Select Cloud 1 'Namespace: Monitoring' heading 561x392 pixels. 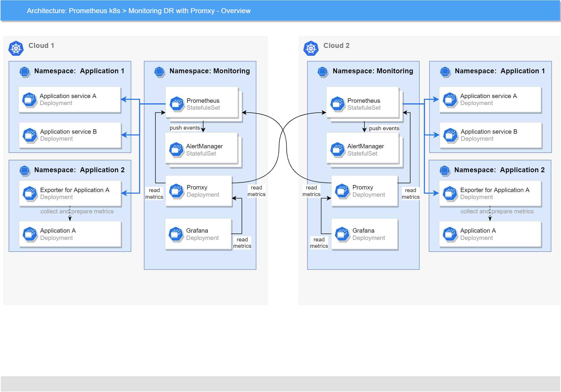point(210,71)
